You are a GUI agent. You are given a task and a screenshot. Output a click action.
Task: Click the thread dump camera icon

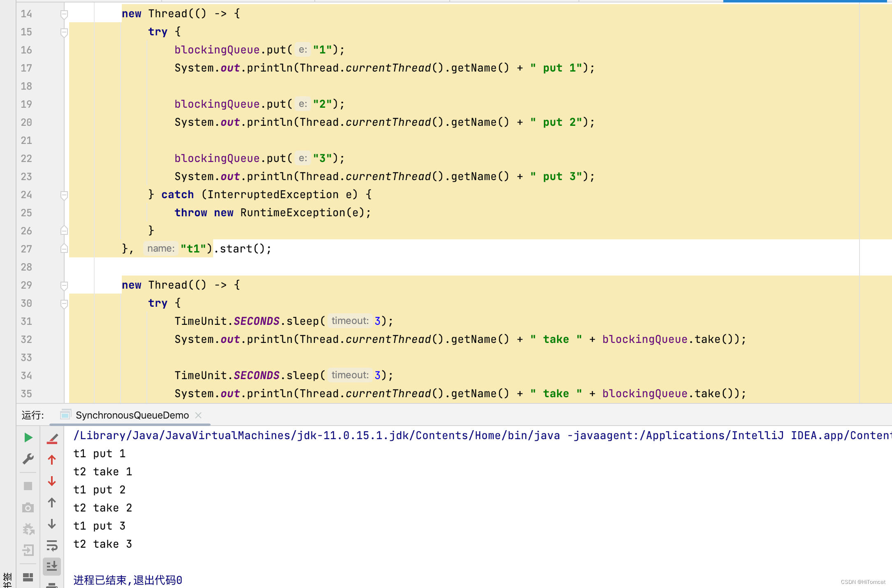pos(28,508)
